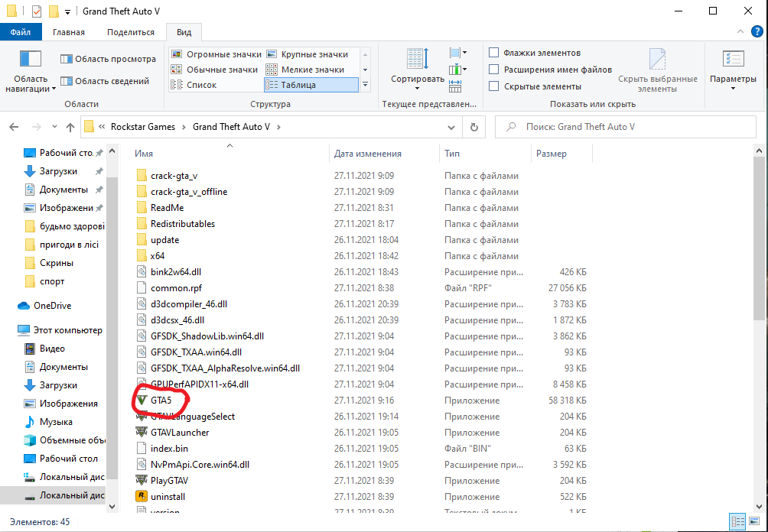Expand the layout gallery more arrow
This screenshot has width=768, height=532.
pyautogui.click(x=365, y=85)
